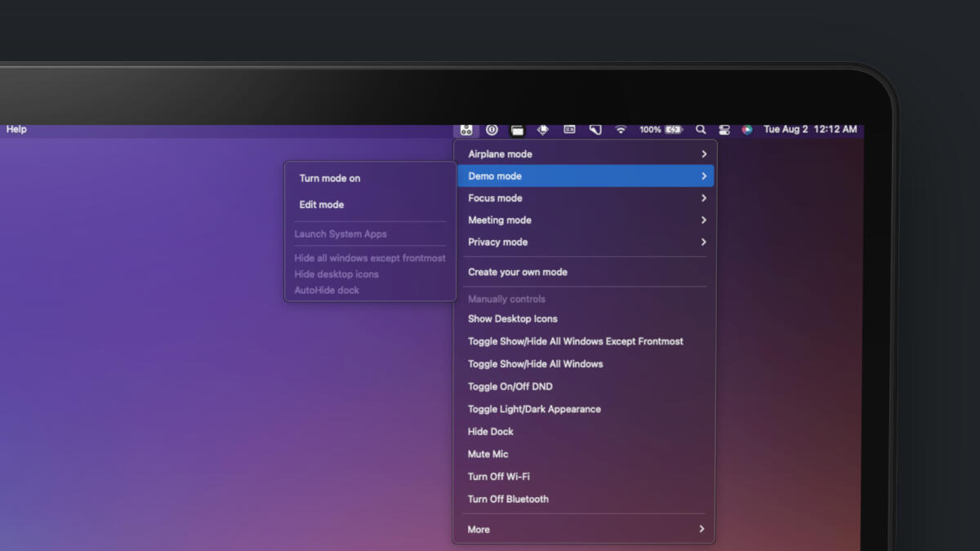
Task: Click the One Switch-style app icon in menu bar
Action: coord(465,130)
